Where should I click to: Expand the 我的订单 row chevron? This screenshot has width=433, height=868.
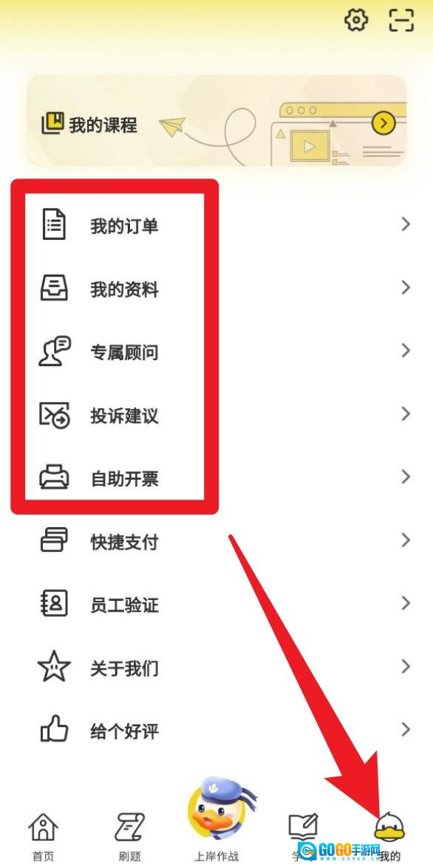(x=406, y=224)
